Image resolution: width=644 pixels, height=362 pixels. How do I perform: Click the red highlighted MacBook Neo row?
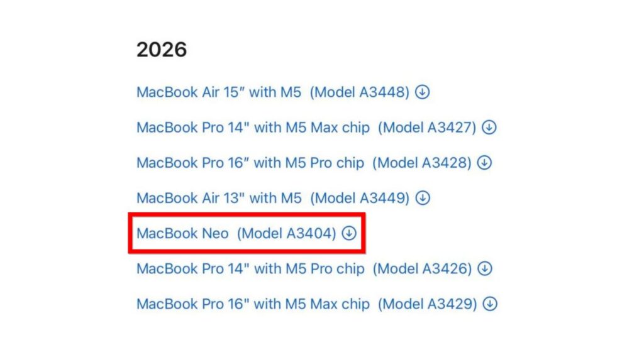click(245, 233)
